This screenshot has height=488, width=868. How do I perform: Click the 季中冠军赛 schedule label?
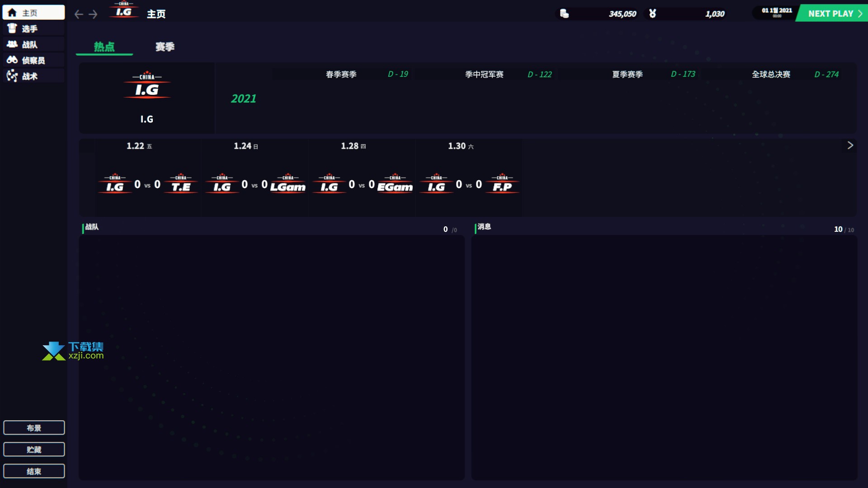click(484, 74)
